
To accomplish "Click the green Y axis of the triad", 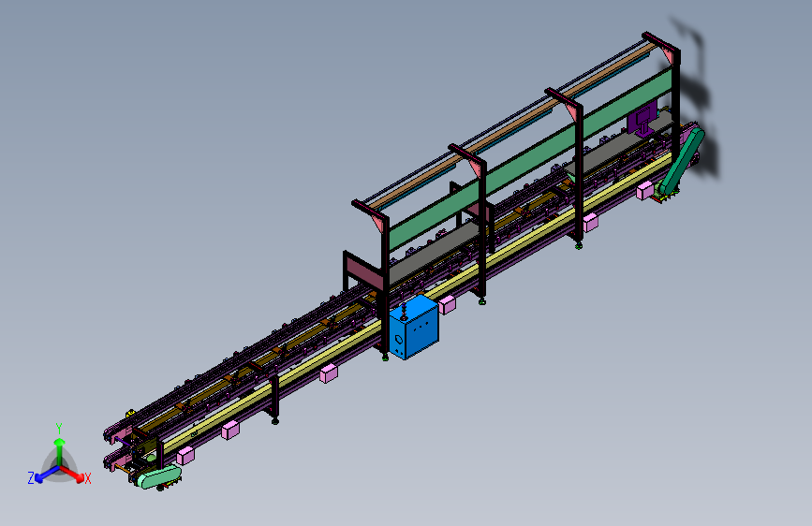I will coord(60,451).
